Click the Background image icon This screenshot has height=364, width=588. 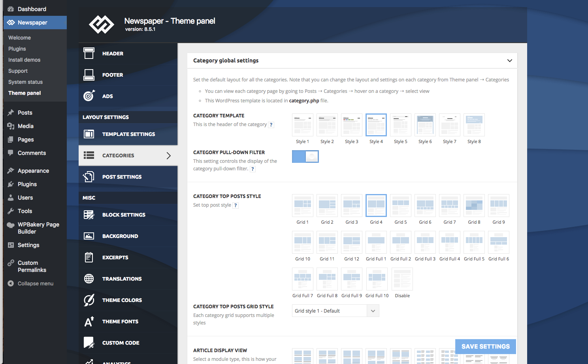89,236
